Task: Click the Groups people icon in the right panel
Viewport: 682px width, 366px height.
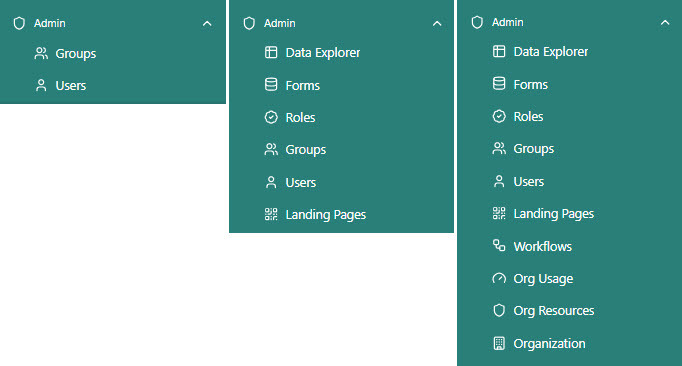Action: 499,148
